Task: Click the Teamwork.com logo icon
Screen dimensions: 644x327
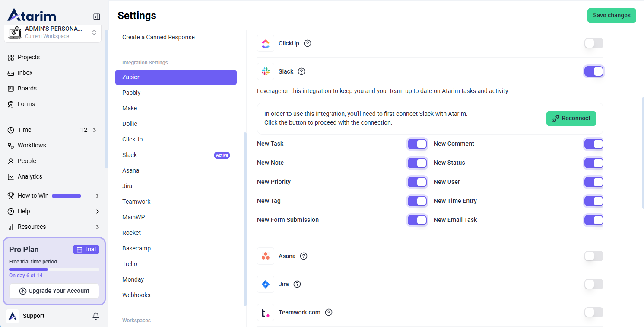Action: click(266, 312)
